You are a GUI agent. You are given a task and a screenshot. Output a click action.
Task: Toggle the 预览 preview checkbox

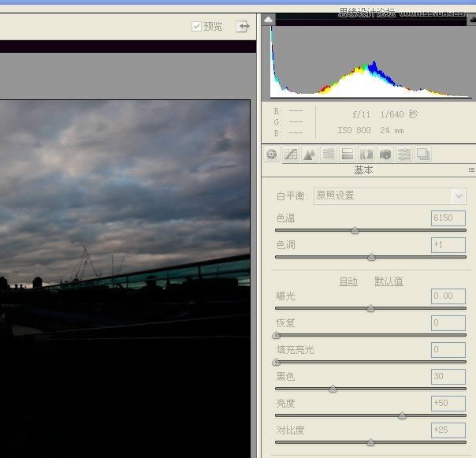click(x=197, y=27)
